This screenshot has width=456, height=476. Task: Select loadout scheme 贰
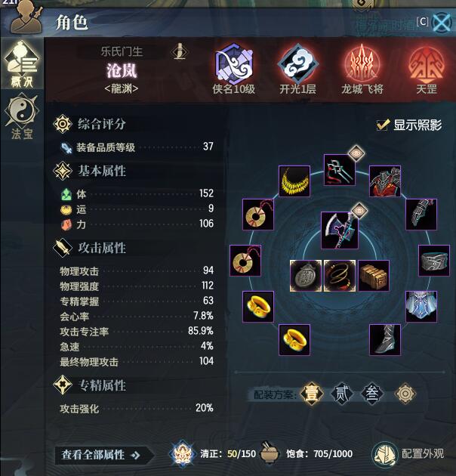(341, 394)
